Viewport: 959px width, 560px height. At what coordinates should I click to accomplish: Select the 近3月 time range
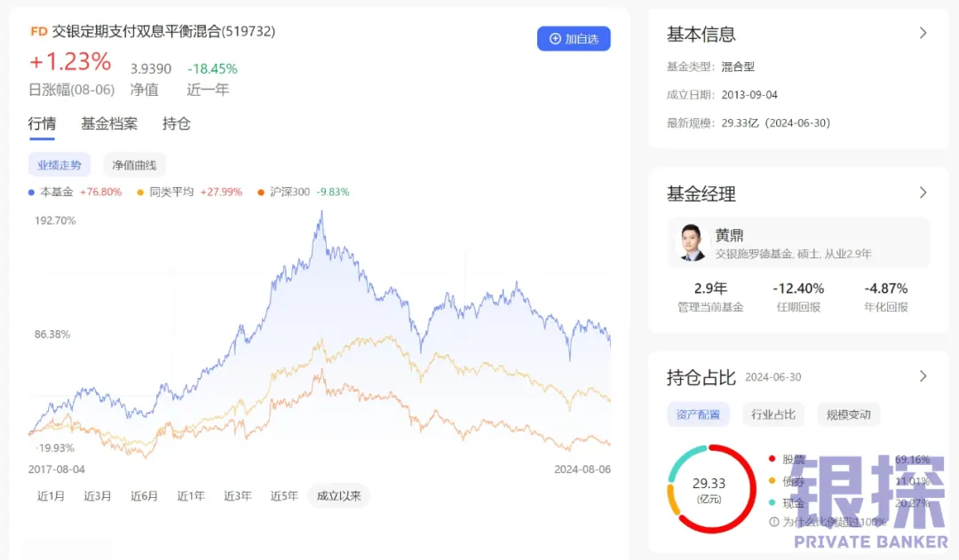[98, 496]
